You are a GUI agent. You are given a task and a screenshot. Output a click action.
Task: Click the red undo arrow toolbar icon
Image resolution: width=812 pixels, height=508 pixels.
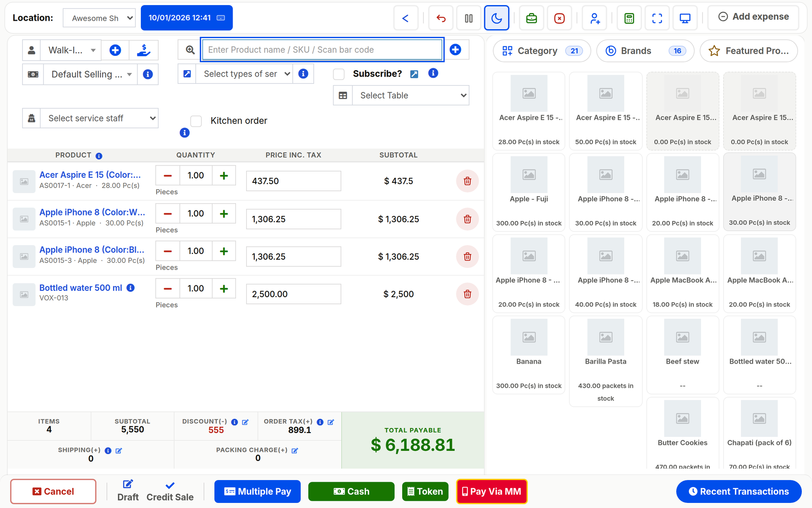[441, 18]
